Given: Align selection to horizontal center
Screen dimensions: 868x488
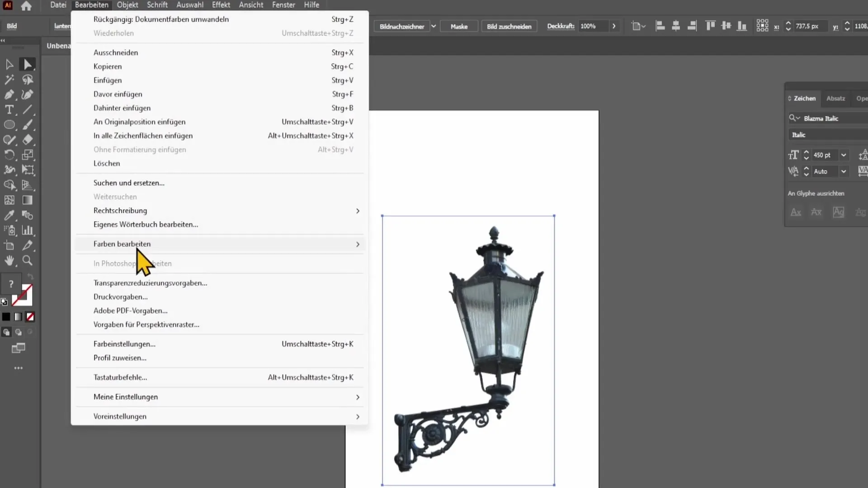Looking at the screenshot, I should pos(676,26).
